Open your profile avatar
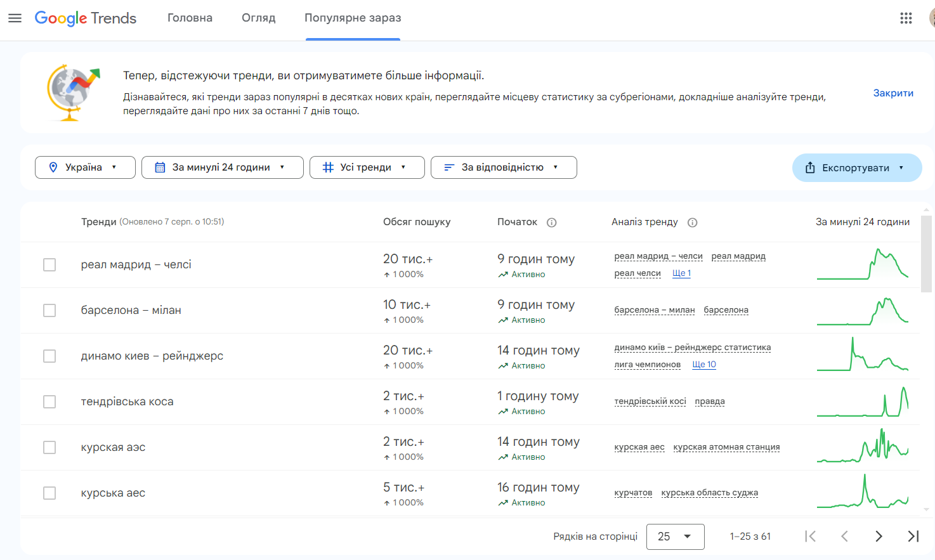The width and height of the screenshot is (935, 560). click(930, 18)
